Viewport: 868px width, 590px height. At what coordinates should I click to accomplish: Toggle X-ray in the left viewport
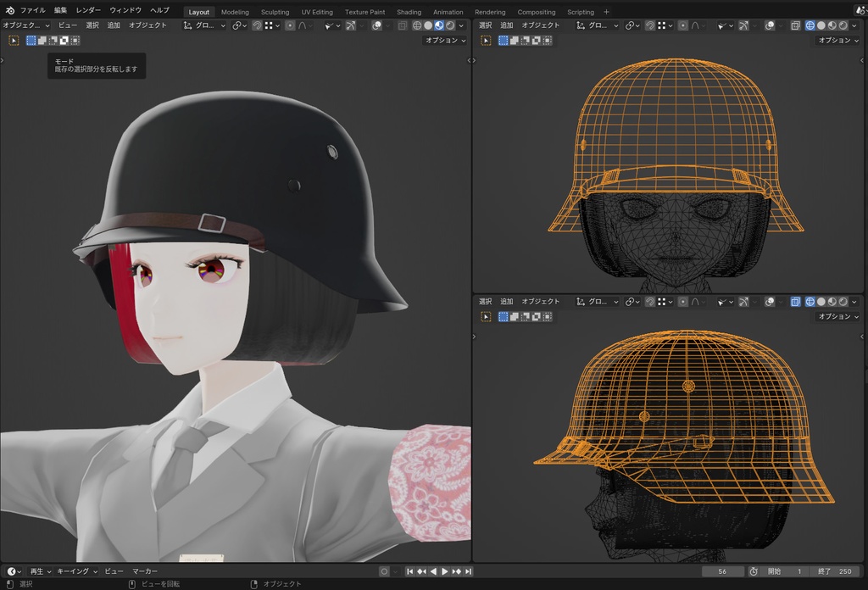click(x=403, y=25)
